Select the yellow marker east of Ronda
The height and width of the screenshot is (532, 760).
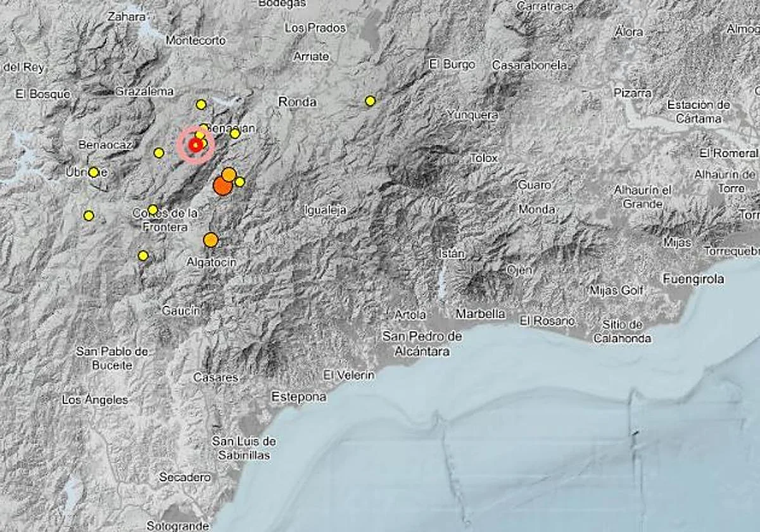tap(369, 99)
